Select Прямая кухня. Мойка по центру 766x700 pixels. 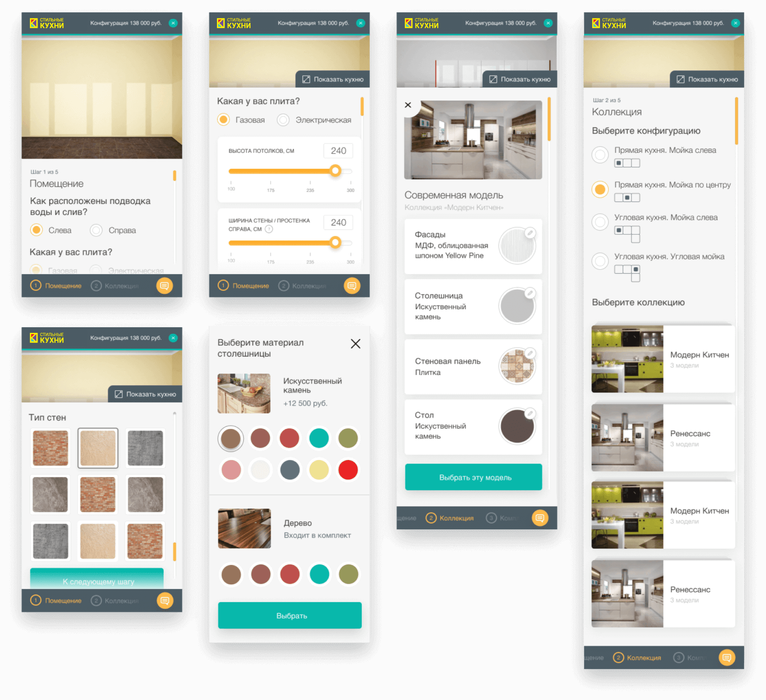pos(600,189)
